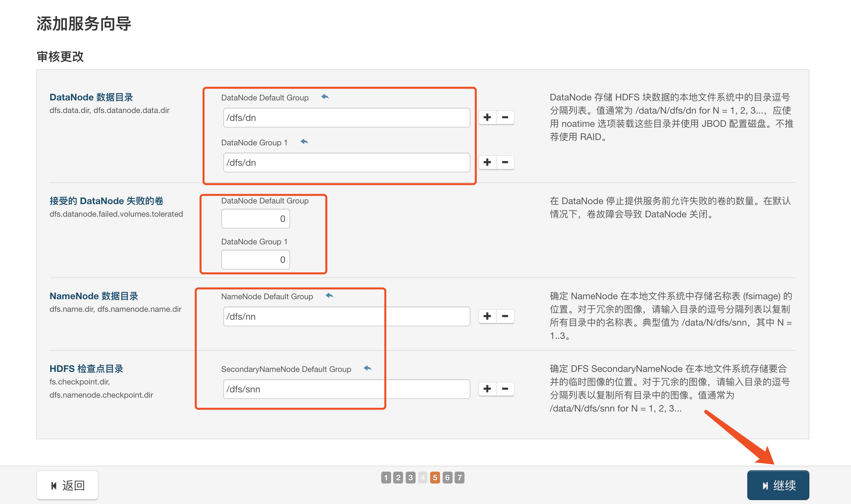The image size is (851, 504).
Task: Focus failed volumes field for DataNode Group 1
Action: point(255,260)
